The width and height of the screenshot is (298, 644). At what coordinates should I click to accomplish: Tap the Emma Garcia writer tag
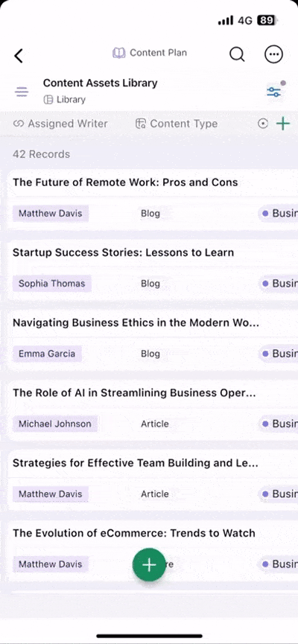[x=47, y=354]
